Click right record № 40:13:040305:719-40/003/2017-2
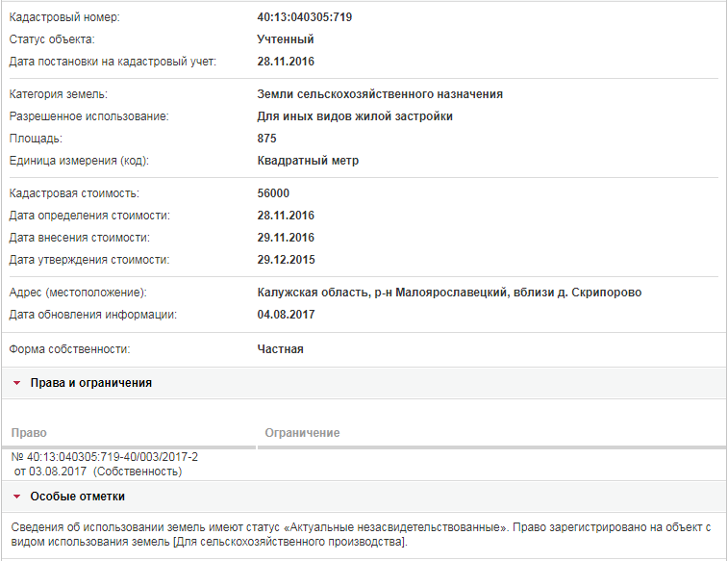 [105, 457]
